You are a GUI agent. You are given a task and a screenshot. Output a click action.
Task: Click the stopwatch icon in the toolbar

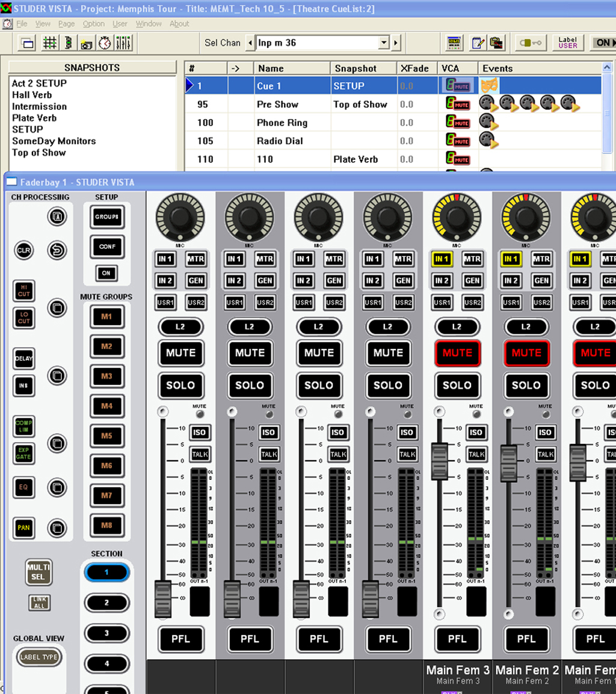coord(105,43)
